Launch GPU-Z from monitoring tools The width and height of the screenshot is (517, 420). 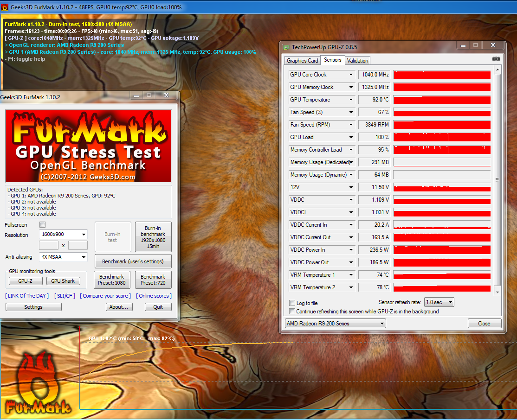coord(26,281)
